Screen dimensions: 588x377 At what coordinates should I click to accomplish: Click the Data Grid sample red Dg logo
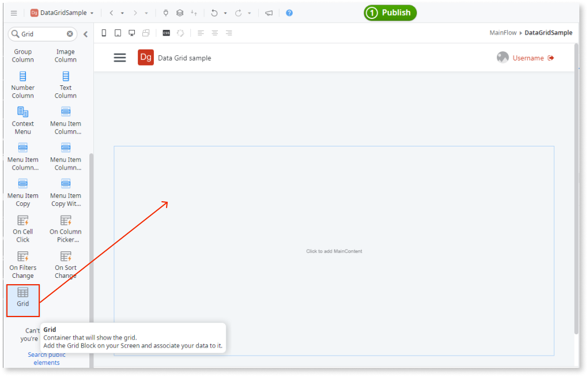click(x=145, y=57)
